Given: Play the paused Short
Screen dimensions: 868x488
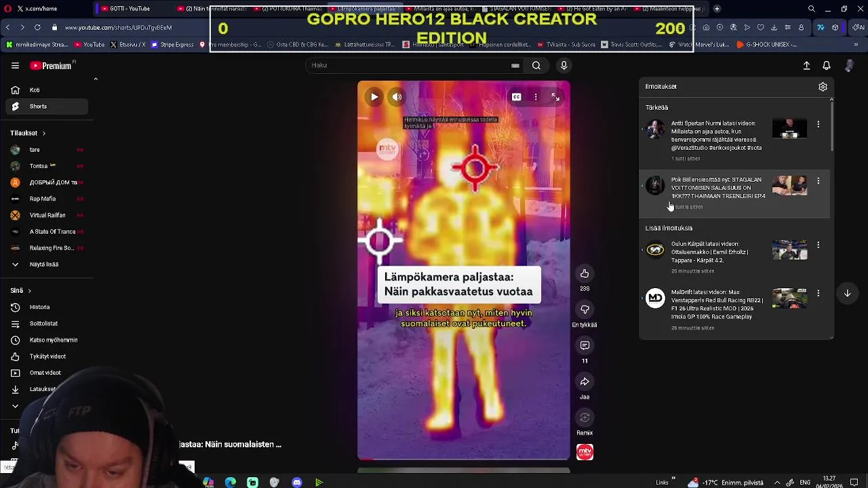Looking at the screenshot, I should click(374, 97).
